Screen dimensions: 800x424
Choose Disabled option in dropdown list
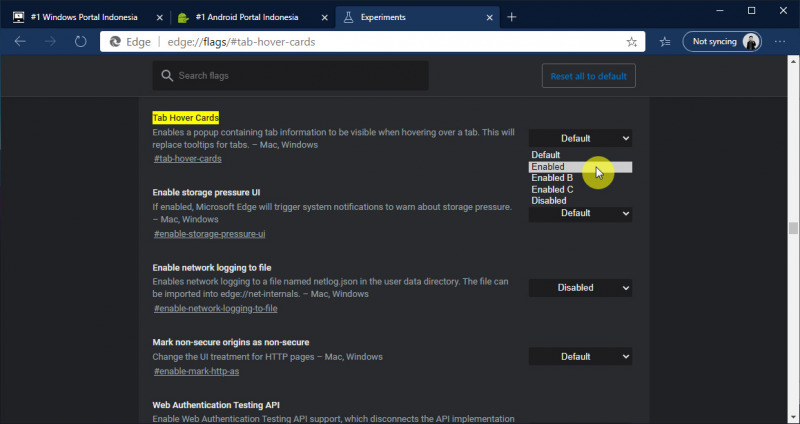coord(580,201)
